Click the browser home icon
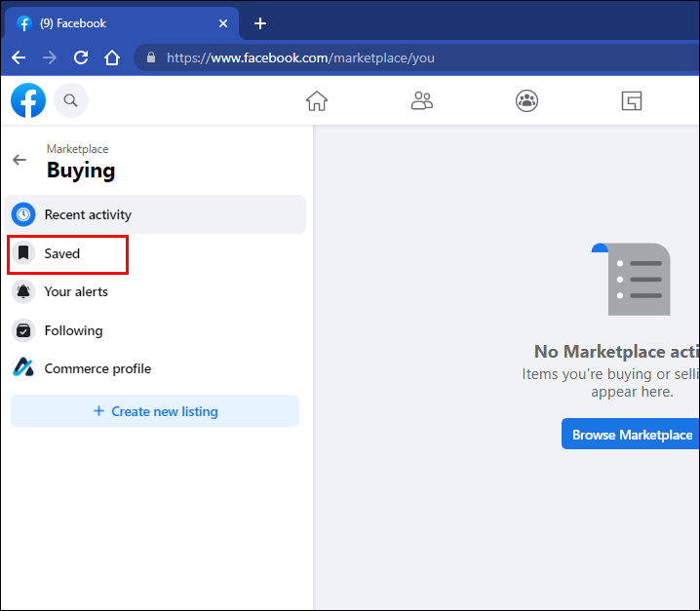 [x=112, y=57]
